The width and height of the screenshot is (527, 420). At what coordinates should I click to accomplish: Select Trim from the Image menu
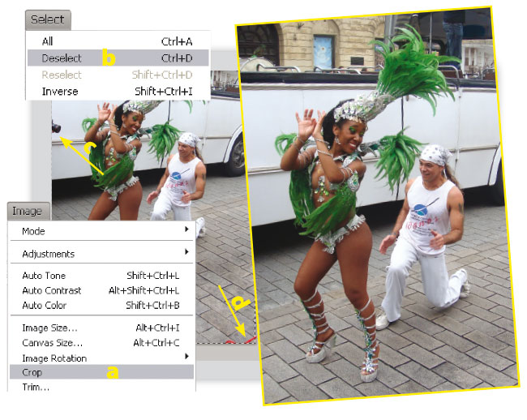pyautogui.click(x=35, y=387)
